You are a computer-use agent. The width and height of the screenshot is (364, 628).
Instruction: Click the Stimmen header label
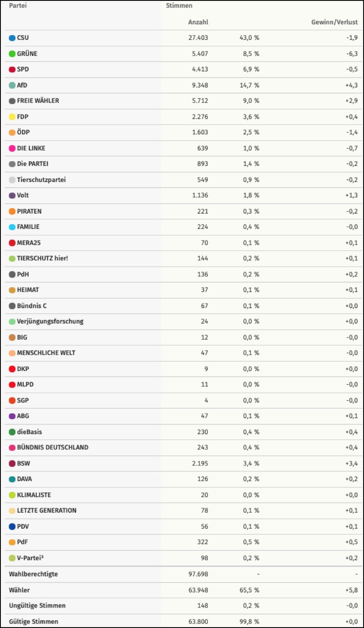click(179, 6)
